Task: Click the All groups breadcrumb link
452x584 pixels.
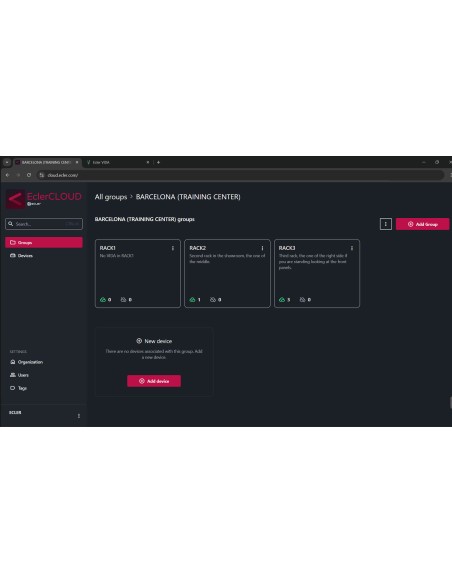Action: pyautogui.click(x=111, y=197)
